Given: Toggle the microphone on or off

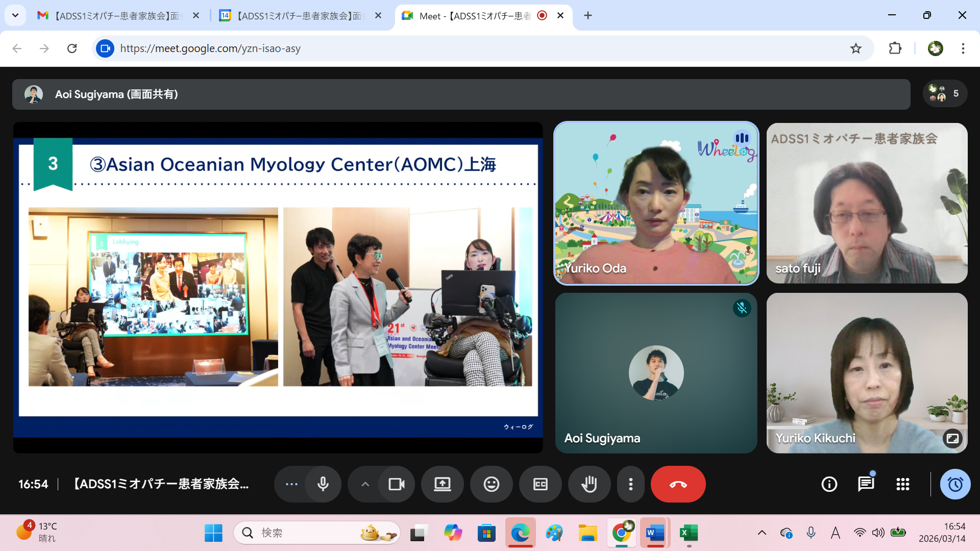Looking at the screenshot, I should (x=323, y=484).
